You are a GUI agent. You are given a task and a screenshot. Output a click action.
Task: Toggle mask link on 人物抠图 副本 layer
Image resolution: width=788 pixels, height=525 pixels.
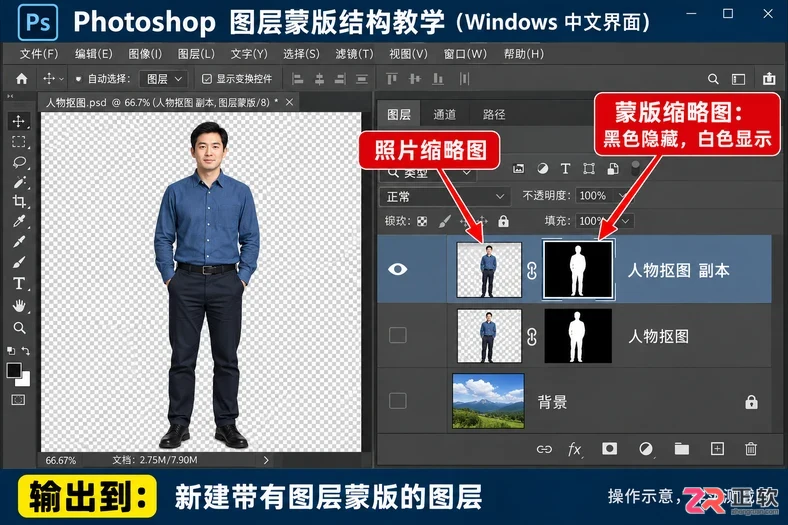coord(532,270)
